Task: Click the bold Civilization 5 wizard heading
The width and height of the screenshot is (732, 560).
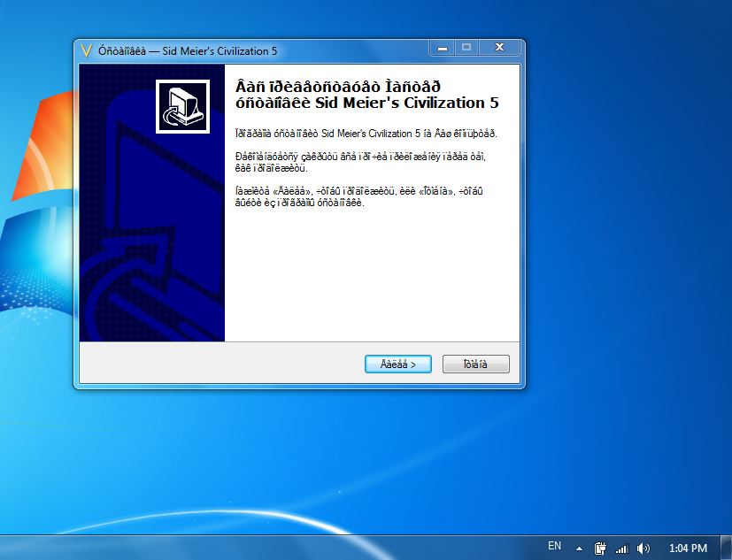Action: tap(366, 95)
